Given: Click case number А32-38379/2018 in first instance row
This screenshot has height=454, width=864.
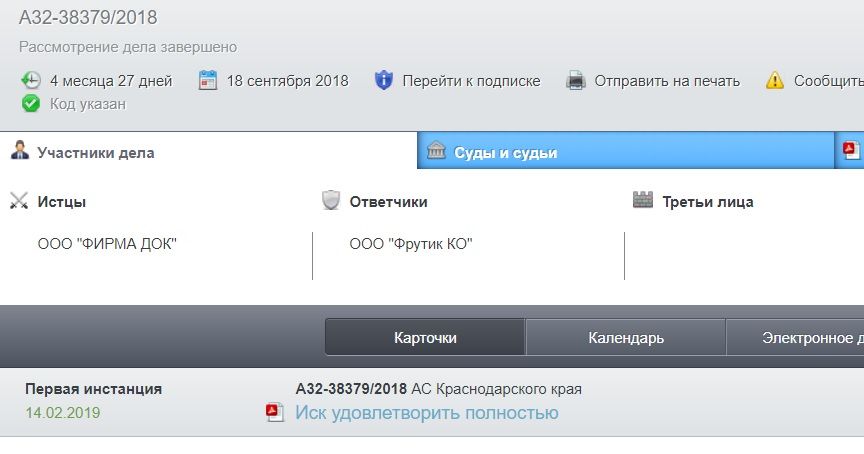Looking at the screenshot, I should [x=351, y=389].
